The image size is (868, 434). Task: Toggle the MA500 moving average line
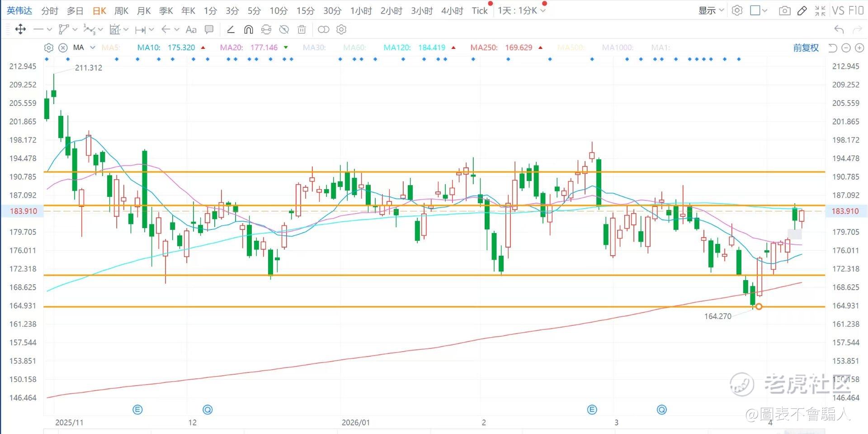tap(571, 48)
